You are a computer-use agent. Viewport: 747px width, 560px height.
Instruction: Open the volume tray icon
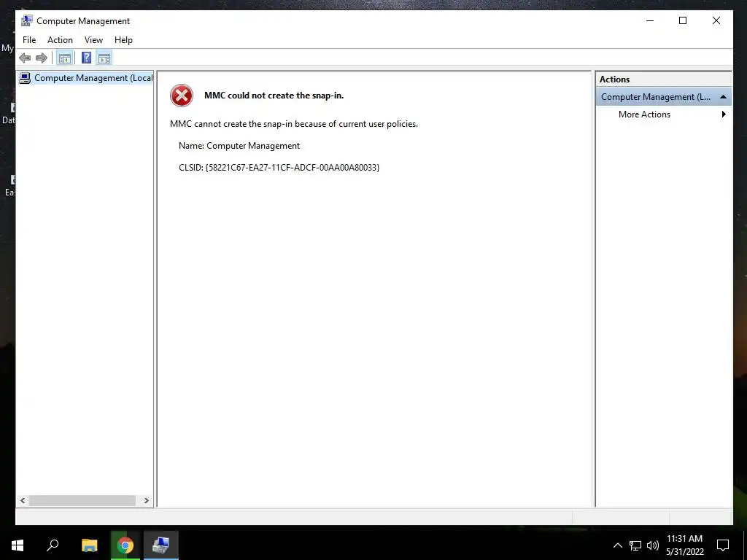point(653,545)
